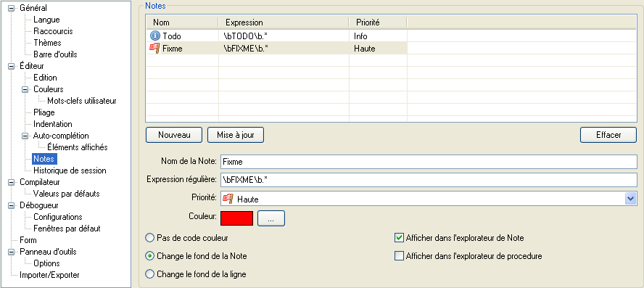Select the Débogueur tree label
Viewport: 644px width, 288px height.
click(x=38, y=205)
